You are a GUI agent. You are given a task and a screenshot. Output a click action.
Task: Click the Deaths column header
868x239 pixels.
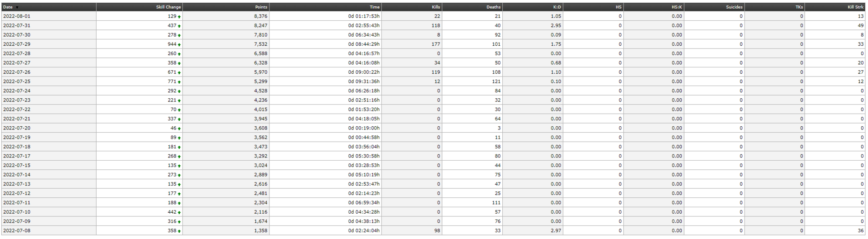pyautogui.click(x=493, y=7)
